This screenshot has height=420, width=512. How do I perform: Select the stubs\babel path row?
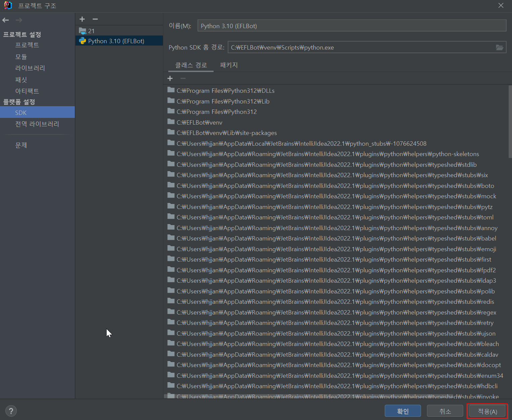coord(336,238)
